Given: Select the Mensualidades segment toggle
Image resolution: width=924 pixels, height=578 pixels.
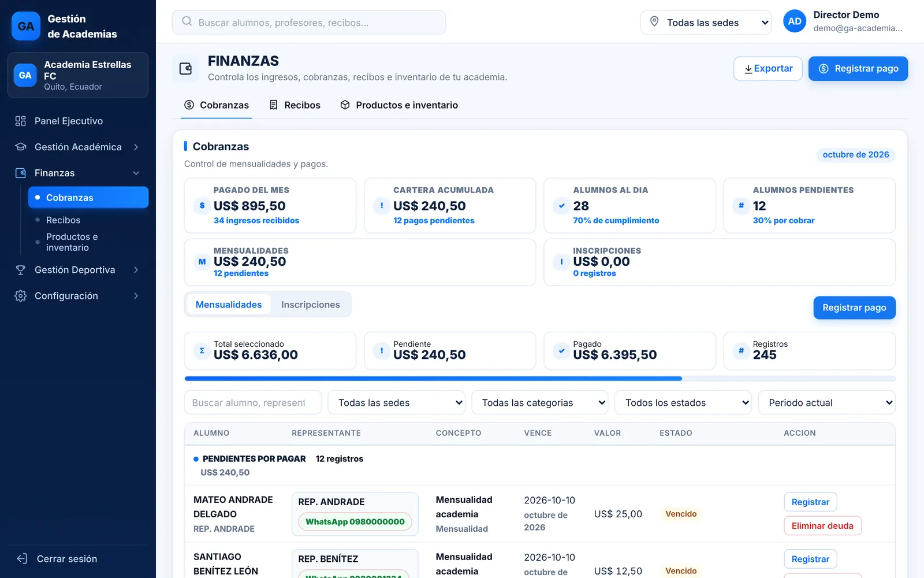Looking at the screenshot, I should [x=229, y=305].
